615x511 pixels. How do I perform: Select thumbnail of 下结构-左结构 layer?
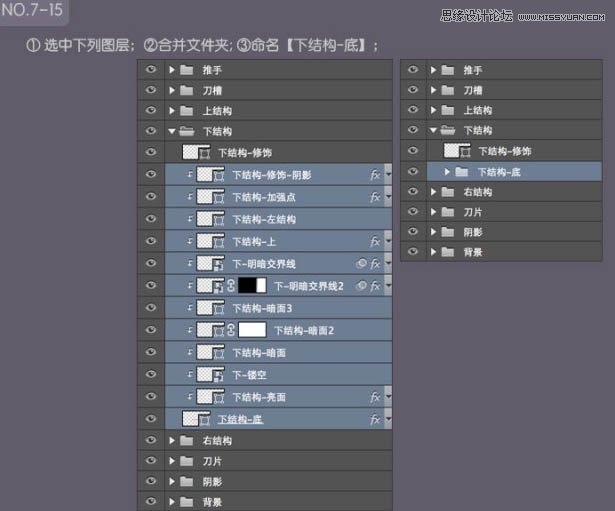211,219
